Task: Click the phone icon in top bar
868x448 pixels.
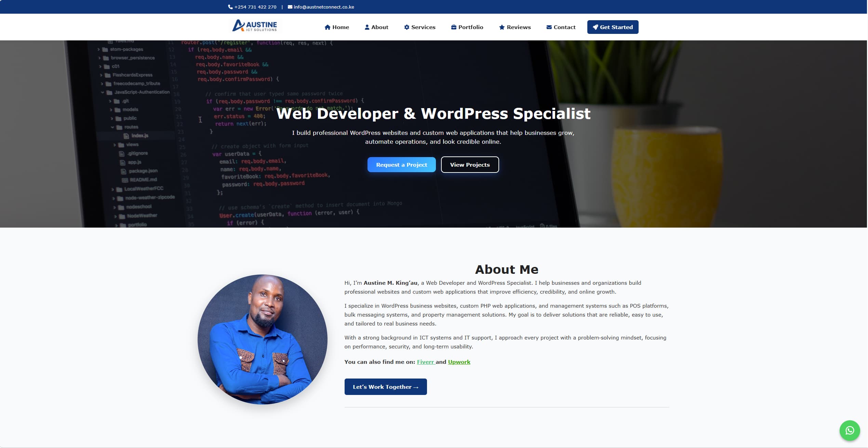Action: tap(230, 7)
